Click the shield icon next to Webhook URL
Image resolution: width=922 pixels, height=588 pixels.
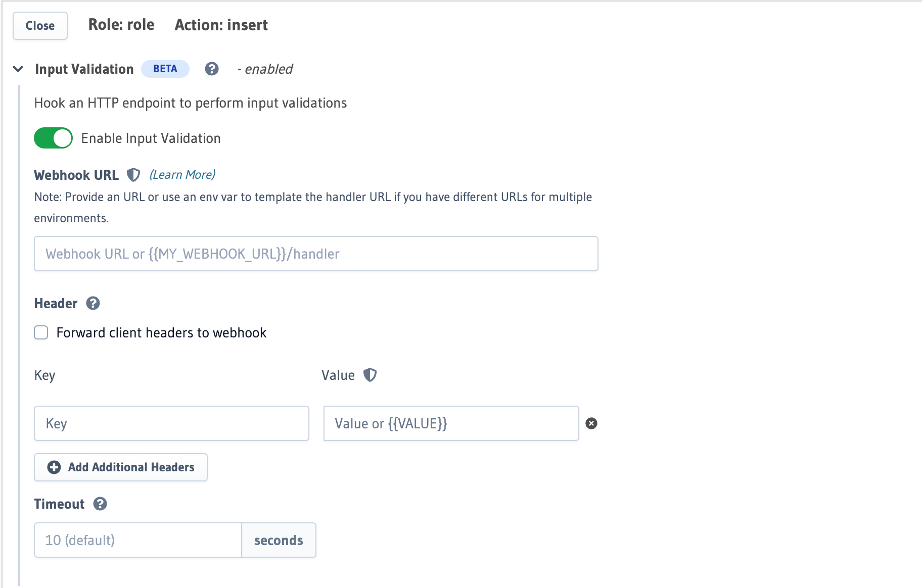pos(133,174)
